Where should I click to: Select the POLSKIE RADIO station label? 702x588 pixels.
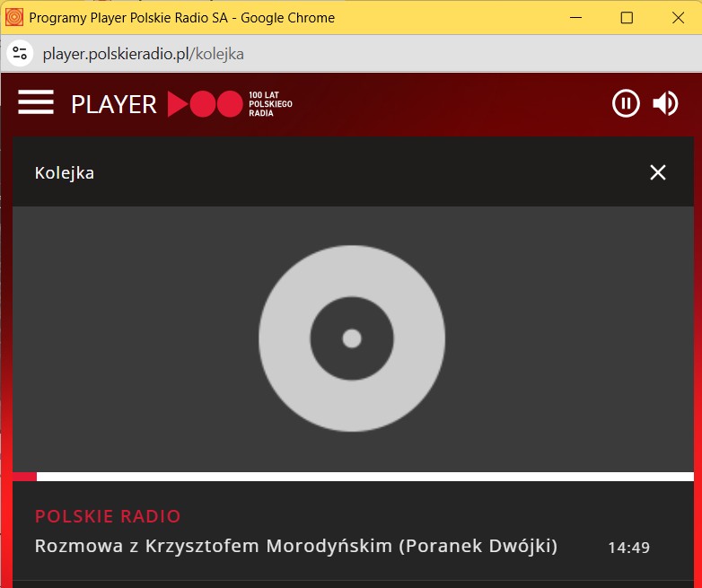[x=108, y=516]
